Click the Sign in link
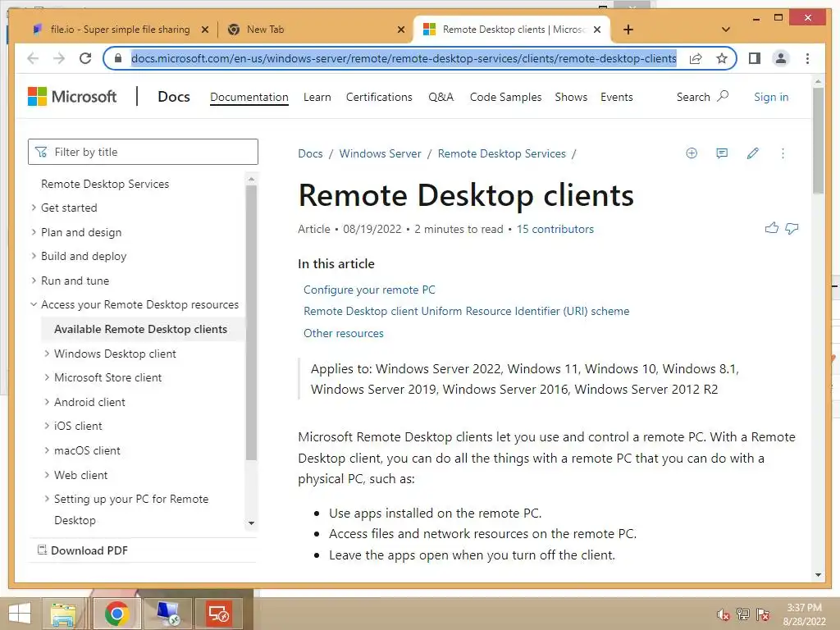 pyautogui.click(x=771, y=97)
